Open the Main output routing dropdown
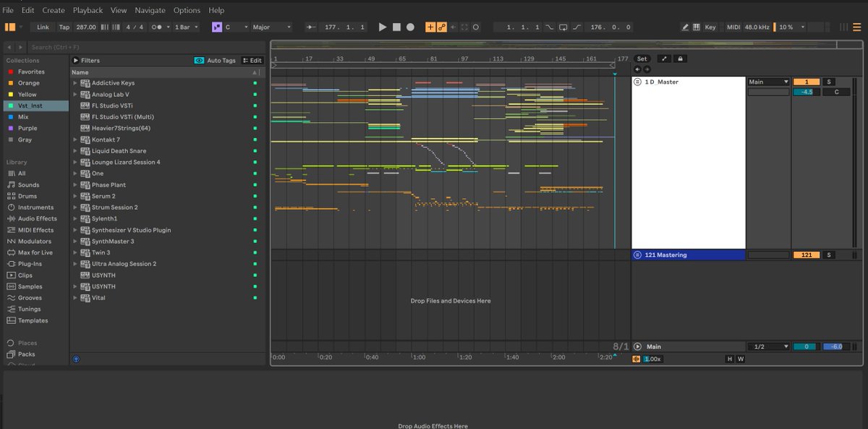 pos(768,82)
